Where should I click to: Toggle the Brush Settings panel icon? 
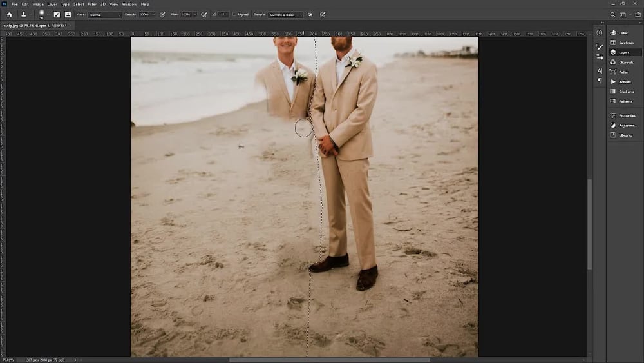(57, 14)
